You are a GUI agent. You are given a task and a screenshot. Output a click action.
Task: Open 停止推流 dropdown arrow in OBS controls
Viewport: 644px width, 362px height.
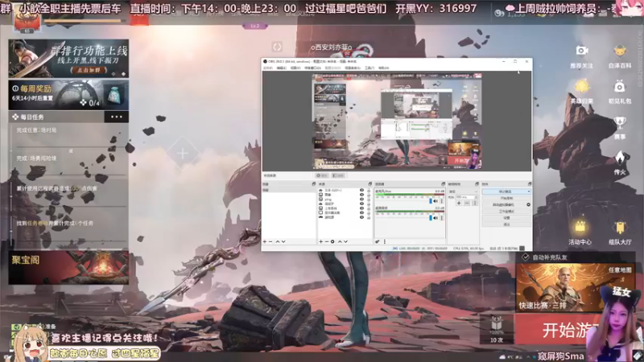pos(529,191)
